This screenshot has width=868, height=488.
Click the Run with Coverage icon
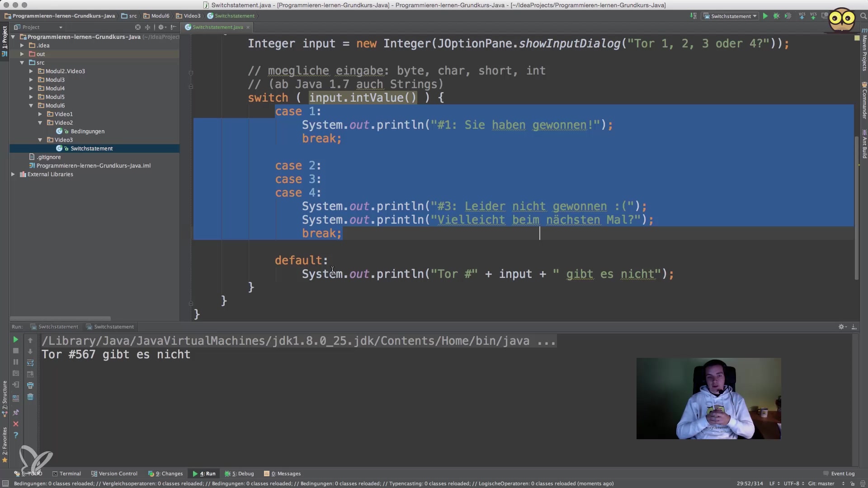(x=788, y=16)
